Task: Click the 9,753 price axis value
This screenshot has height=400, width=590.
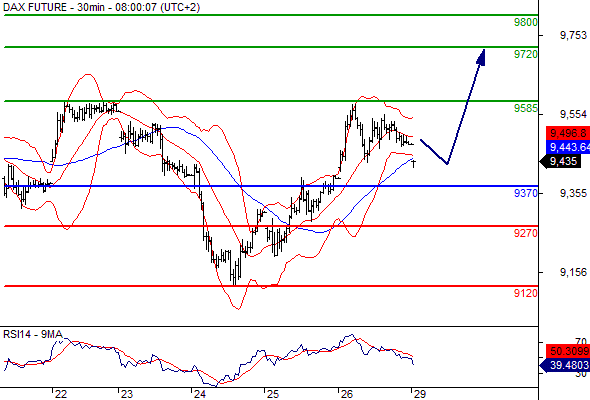Action: point(573,35)
